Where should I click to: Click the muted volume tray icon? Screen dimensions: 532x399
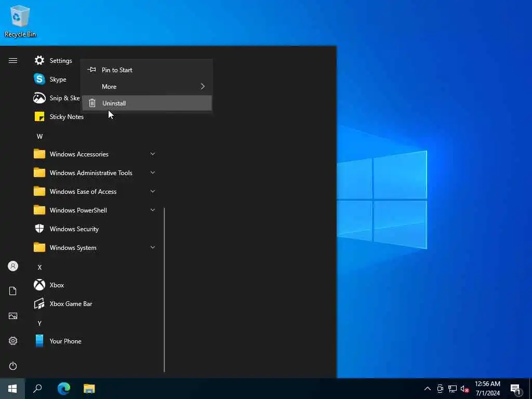465,389
